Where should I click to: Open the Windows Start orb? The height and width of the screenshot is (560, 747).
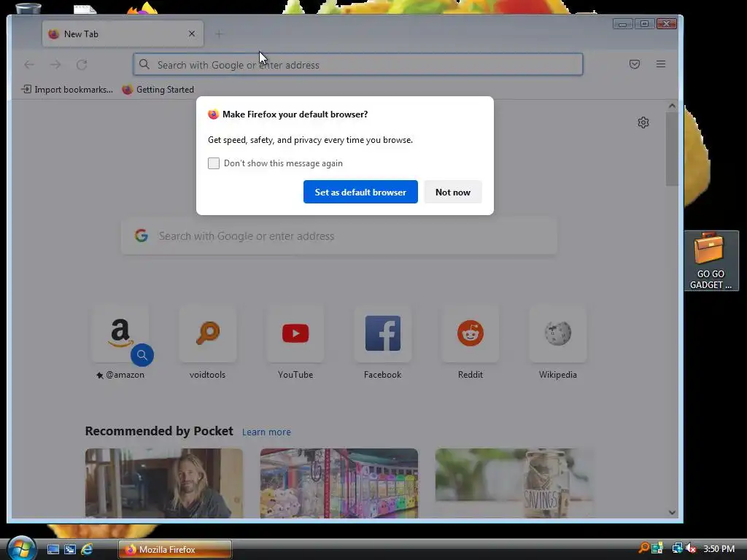pyautogui.click(x=21, y=548)
